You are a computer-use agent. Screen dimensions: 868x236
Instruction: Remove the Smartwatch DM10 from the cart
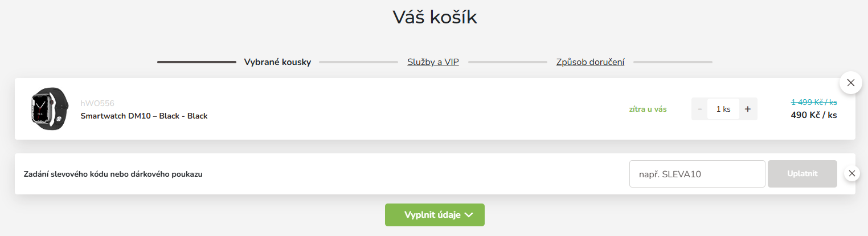[x=850, y=83]
